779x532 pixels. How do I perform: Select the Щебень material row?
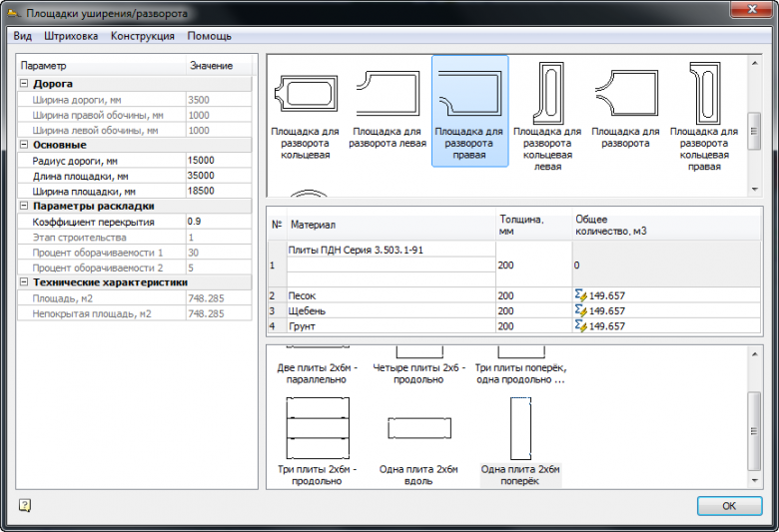tap(514, 311)
